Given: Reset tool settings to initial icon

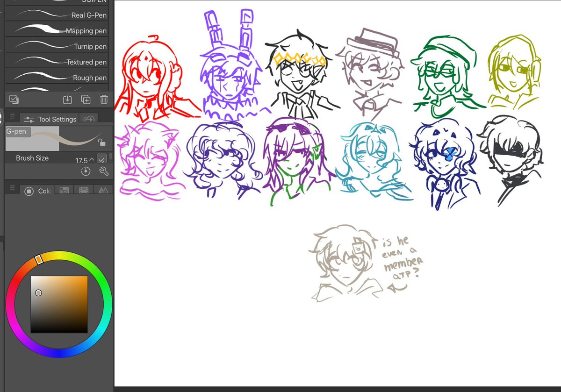Looking at the screenshot, I should pos(85,171).
